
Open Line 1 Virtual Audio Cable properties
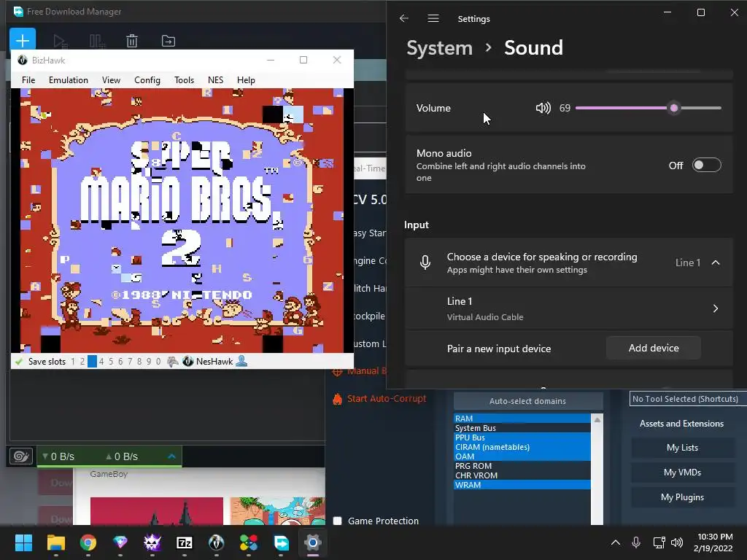568,308
